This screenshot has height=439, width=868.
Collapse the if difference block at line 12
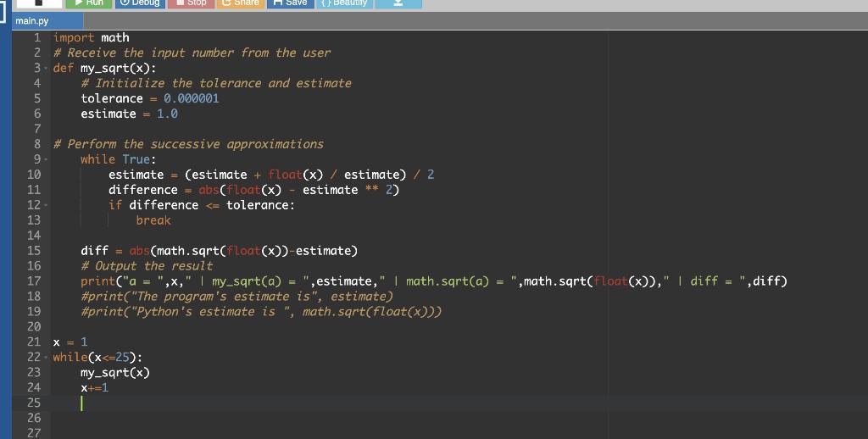point(44,206)
